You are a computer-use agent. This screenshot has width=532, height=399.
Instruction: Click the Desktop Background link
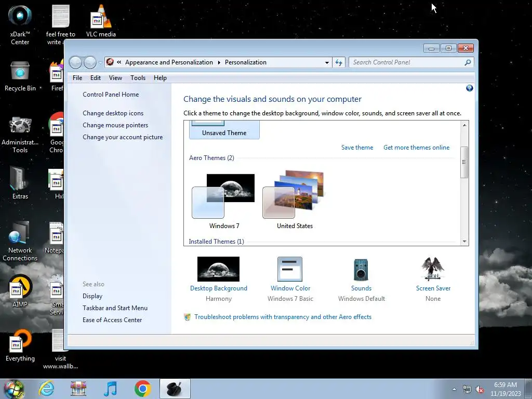coord(219,288)
